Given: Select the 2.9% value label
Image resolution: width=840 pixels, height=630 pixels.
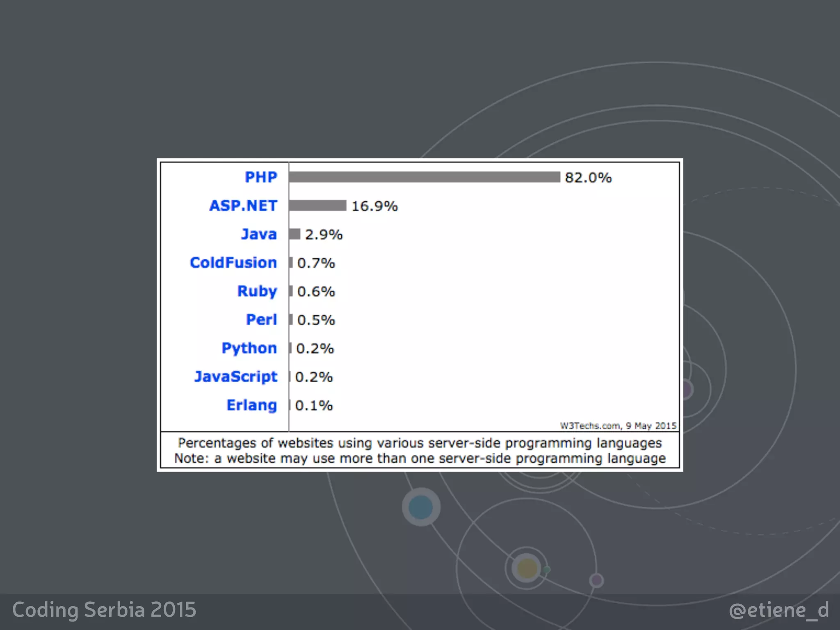Looking at the screenshot, I should pos(324,235).
